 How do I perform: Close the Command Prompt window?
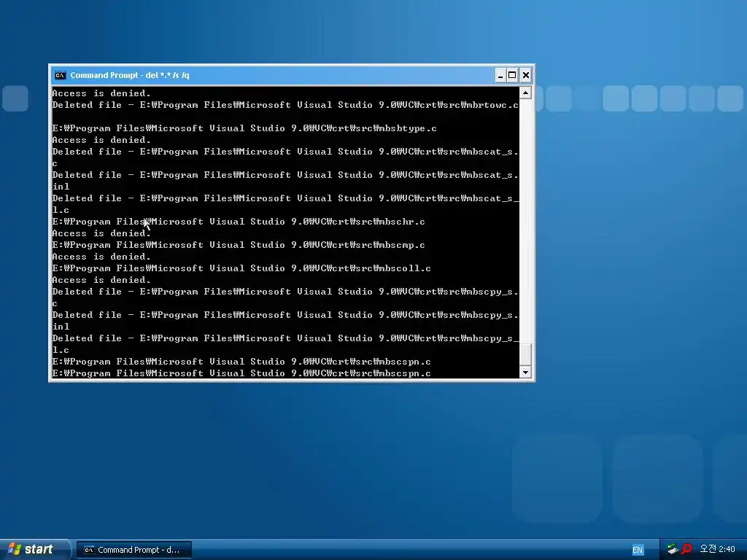[x=525, y=75]
